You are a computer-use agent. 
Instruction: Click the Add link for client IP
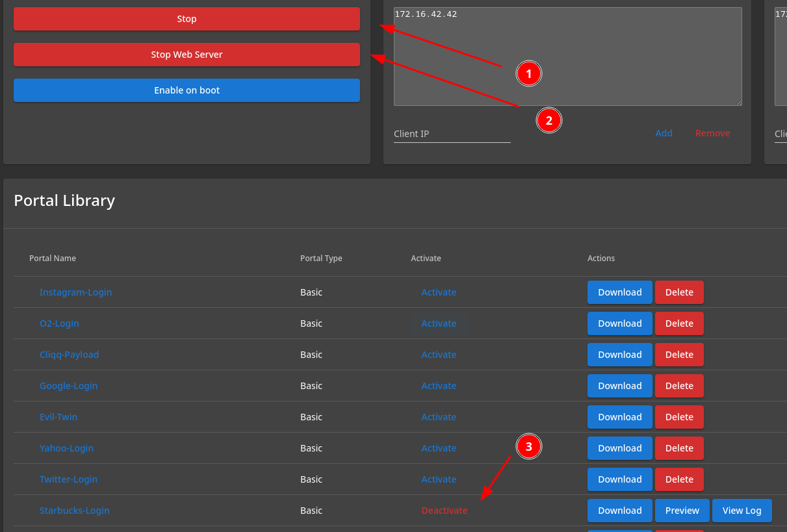tap(664, 133)
